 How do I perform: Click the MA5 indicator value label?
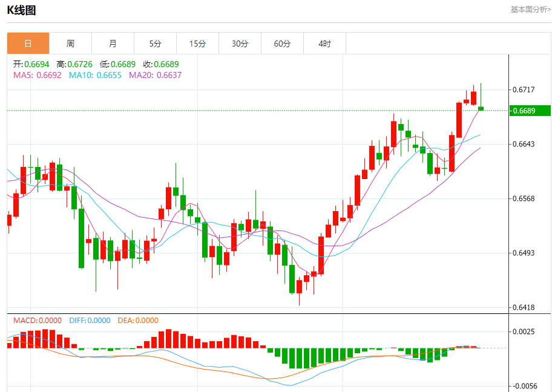point(38,76)
